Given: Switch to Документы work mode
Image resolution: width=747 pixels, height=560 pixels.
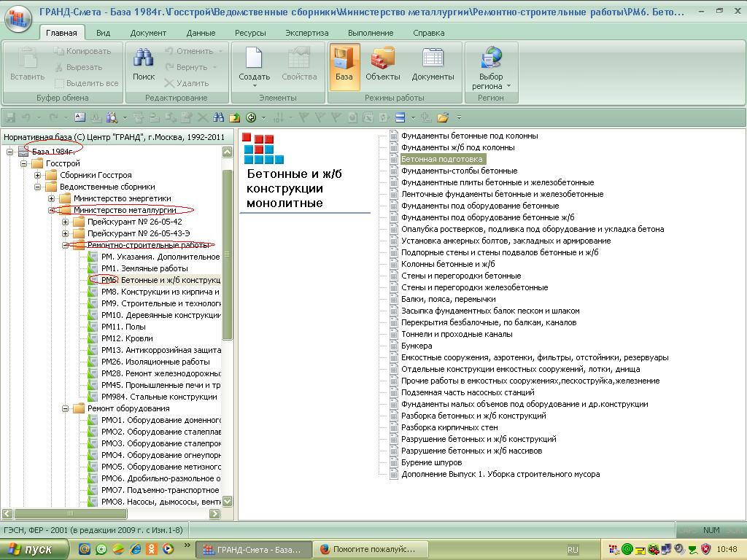Looking at the screenshot, I should coord(433,66).
